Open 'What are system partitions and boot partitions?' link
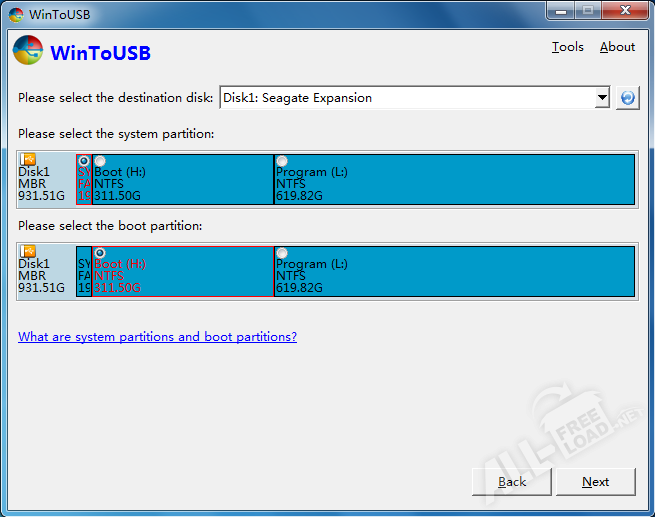 (157, 337)
